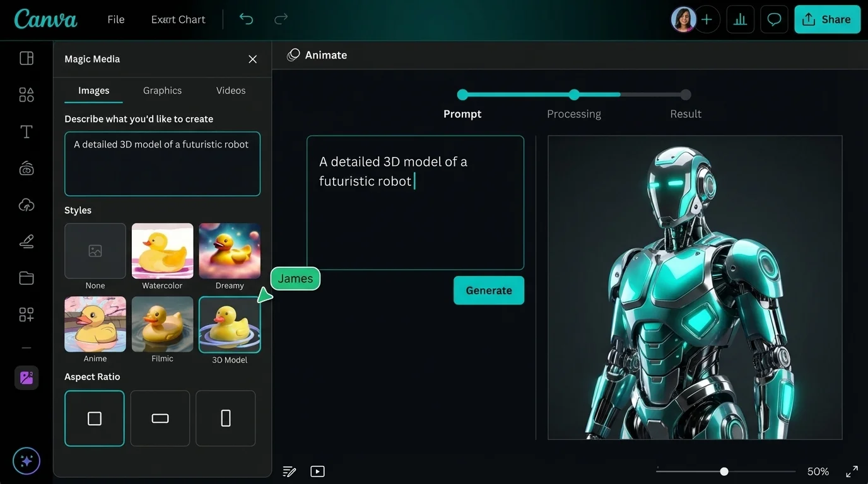Open the Text panel in the sidebar
The image size is (868, 484).
point(26,132)
